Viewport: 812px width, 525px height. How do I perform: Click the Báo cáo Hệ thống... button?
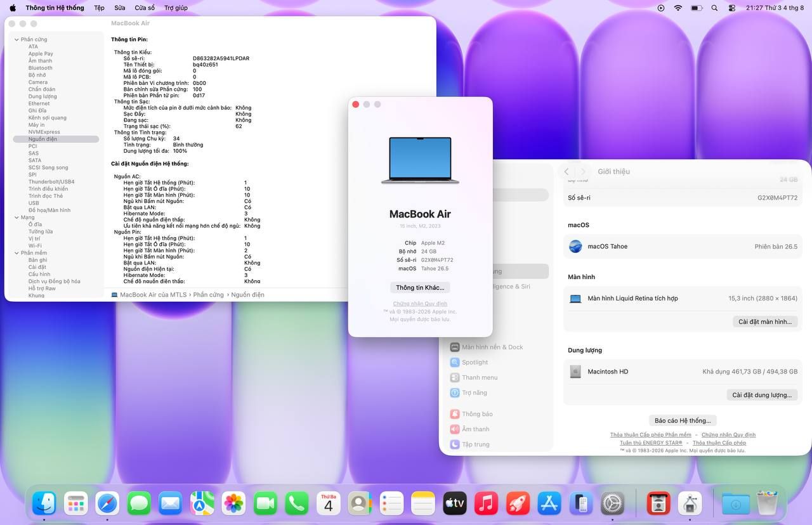[683, 420]
